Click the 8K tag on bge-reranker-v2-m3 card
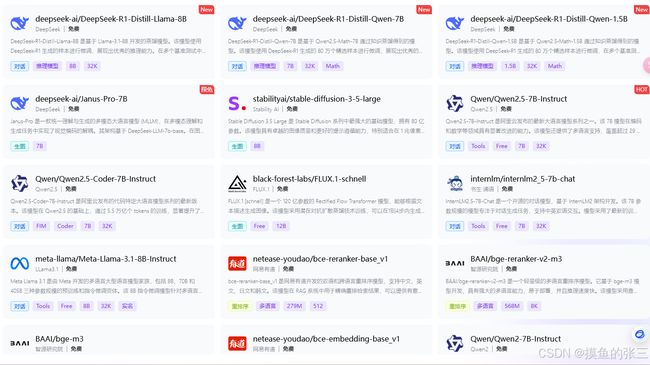The image size is (650, 365). pyautogui.click(x=534, y=306)
